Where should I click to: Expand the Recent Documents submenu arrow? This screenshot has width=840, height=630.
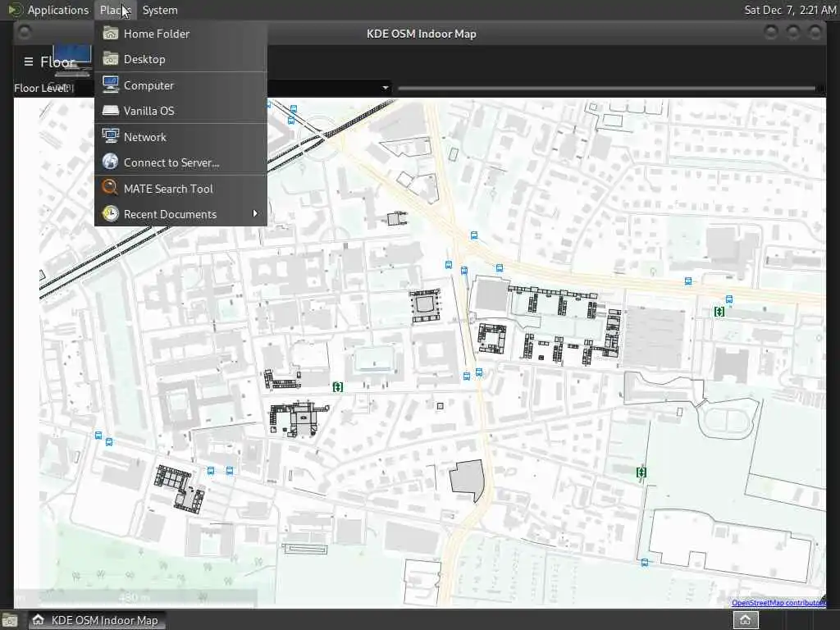[255, 213]
